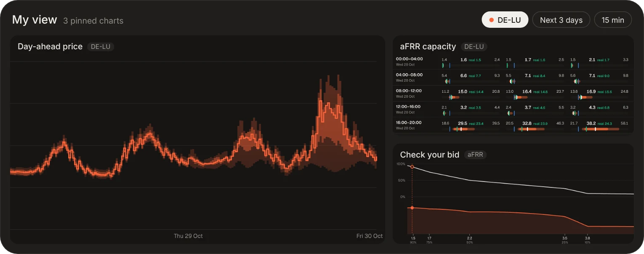Click the Fri 30 Oct axis label
644x254 pixels.
[x=370, y=236]
